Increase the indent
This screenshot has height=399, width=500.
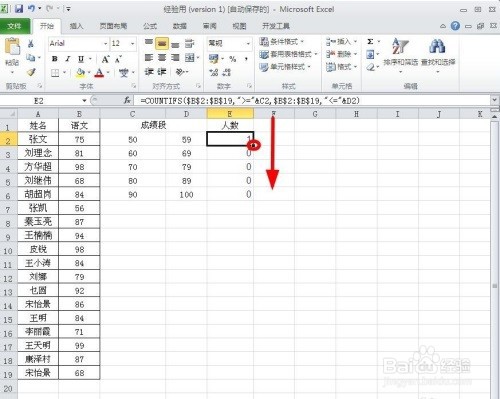162,72
